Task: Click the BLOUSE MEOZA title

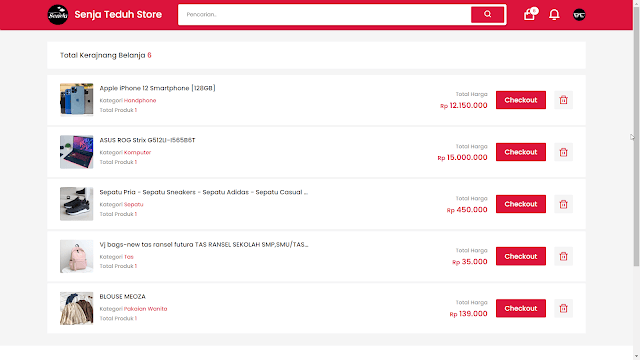Action: 122,296
